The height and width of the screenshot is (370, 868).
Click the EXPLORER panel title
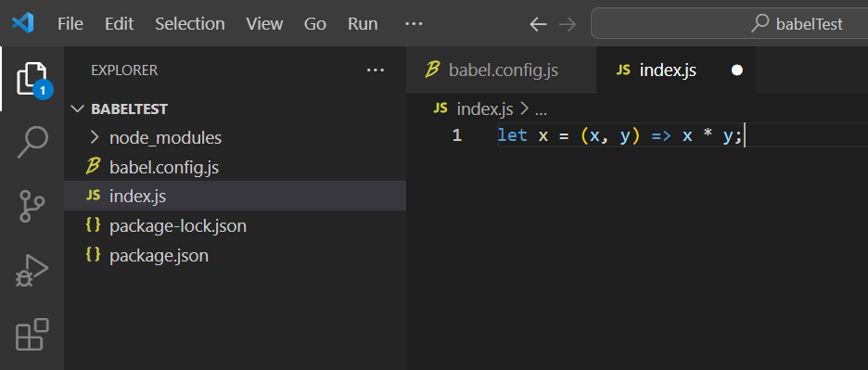click(124, 70)
